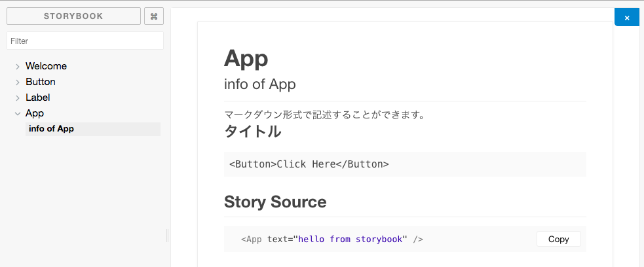Click the STORYBOOK header button
The height and width of the screenshot is (267, 644).
73,16
